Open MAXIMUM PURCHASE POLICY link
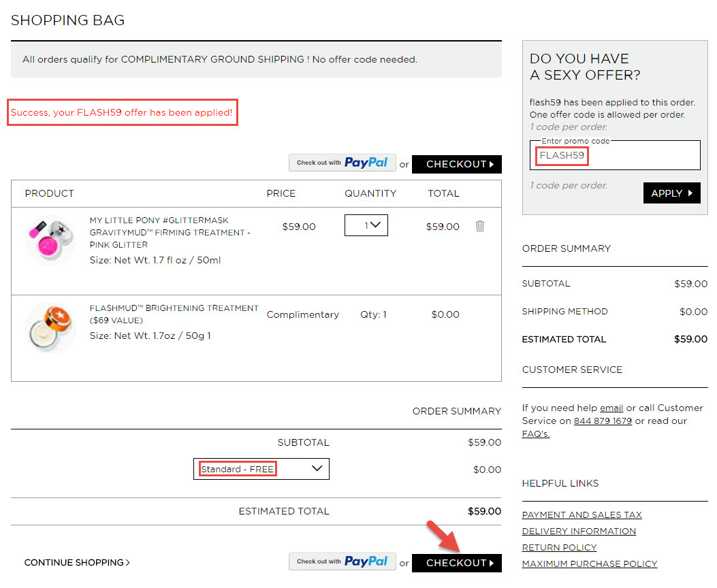The width and height of the screenshot is (717, 588). click(590, 563)
